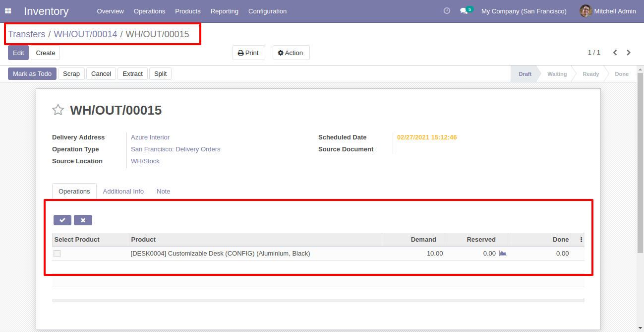
Task: Switch to the Operations tab
Action: tap(74, 191)
